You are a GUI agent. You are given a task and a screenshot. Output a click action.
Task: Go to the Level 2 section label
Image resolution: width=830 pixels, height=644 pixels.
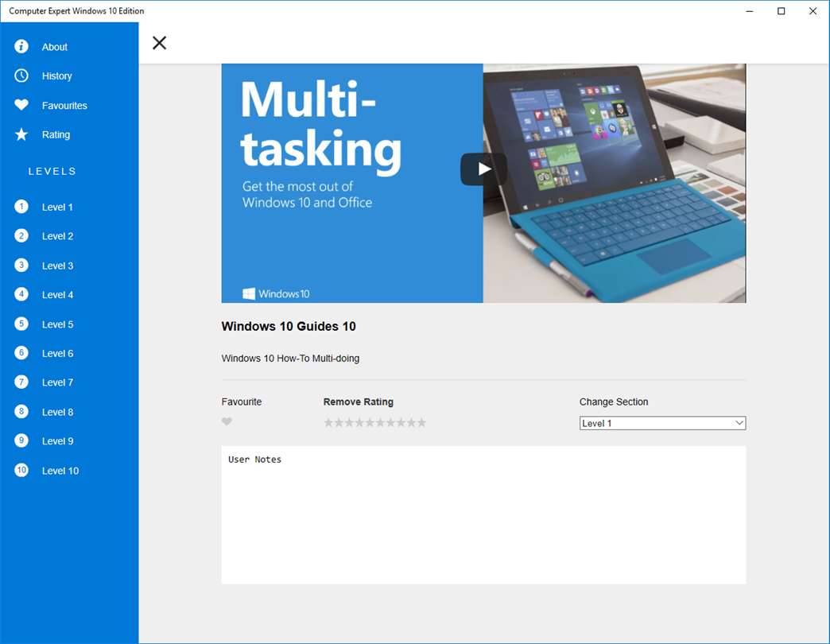coord(58,237)
